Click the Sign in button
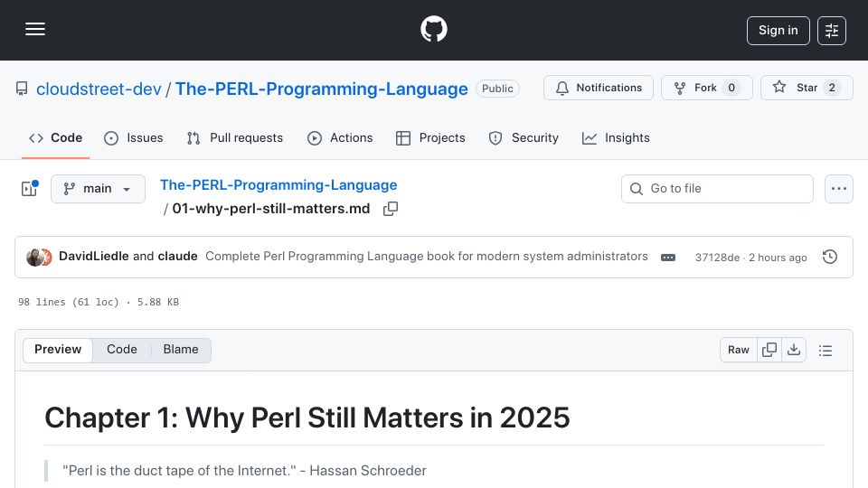Image resolution: width=868 pixels, height=488 pixels. pyautogui.click(x=778, y=31)
